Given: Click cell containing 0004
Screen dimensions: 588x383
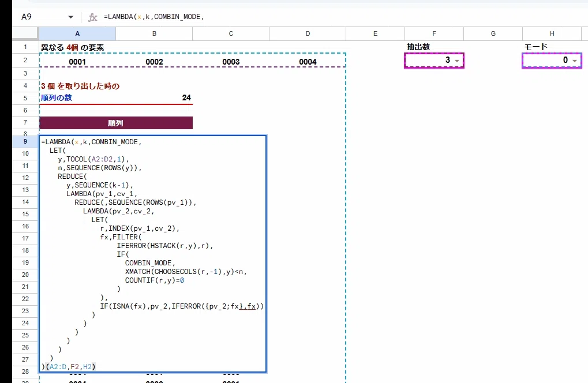Looking at the screenshot, I should [308, 62].
